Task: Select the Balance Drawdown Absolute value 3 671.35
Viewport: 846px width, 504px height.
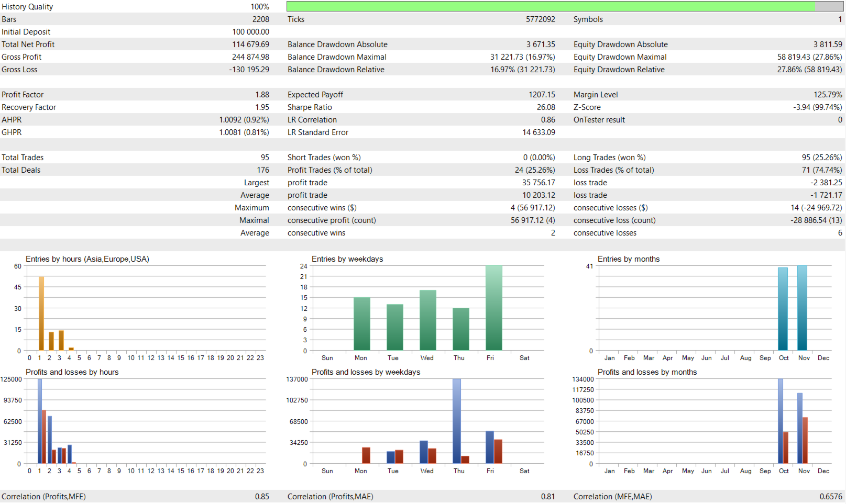Action: pos(541,44)
